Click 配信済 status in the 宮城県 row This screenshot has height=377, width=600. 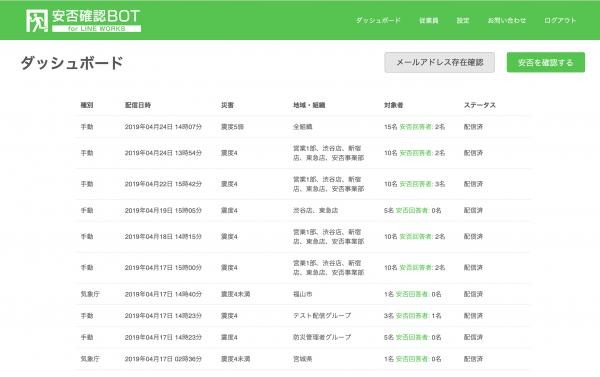click(473, 359)
